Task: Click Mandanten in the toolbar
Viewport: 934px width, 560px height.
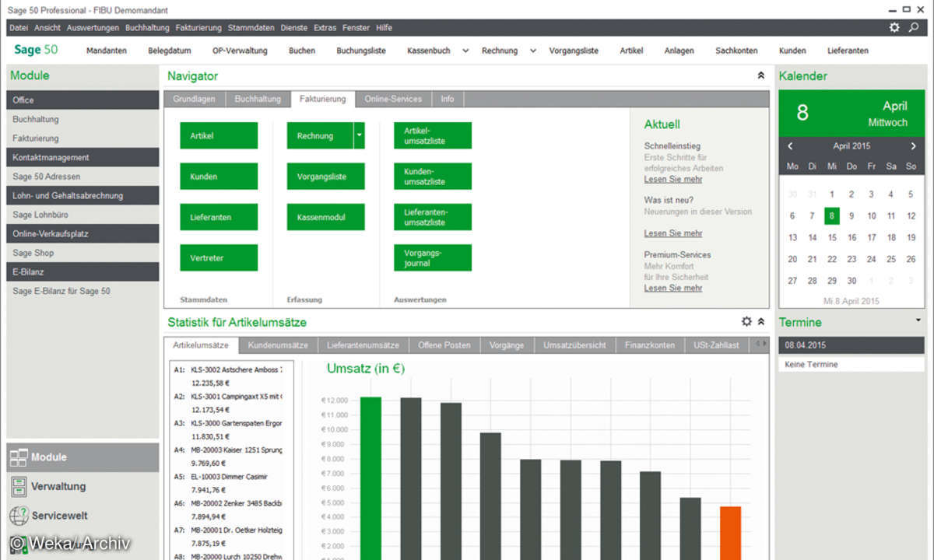Action: (x=107, y=51)
